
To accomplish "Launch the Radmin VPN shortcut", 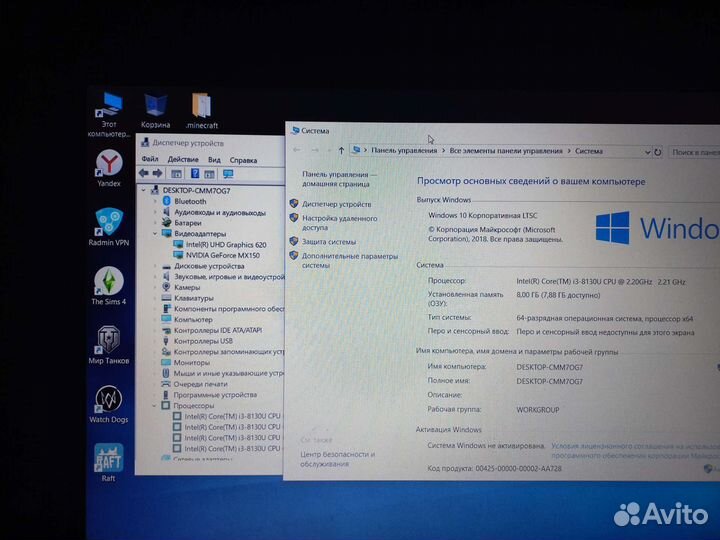I will point(109,227).
